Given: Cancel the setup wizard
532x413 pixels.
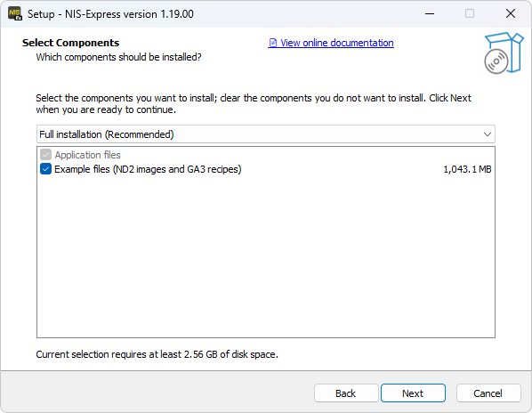Looking at the screenshot, I should 488,393.
